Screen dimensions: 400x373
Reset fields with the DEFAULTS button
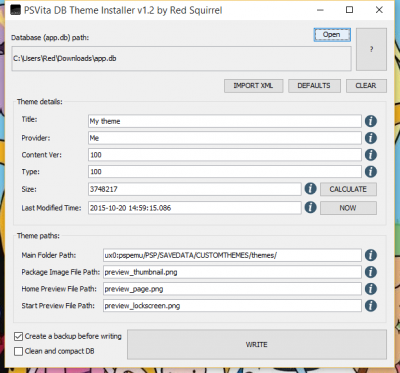tap(314, 86)
